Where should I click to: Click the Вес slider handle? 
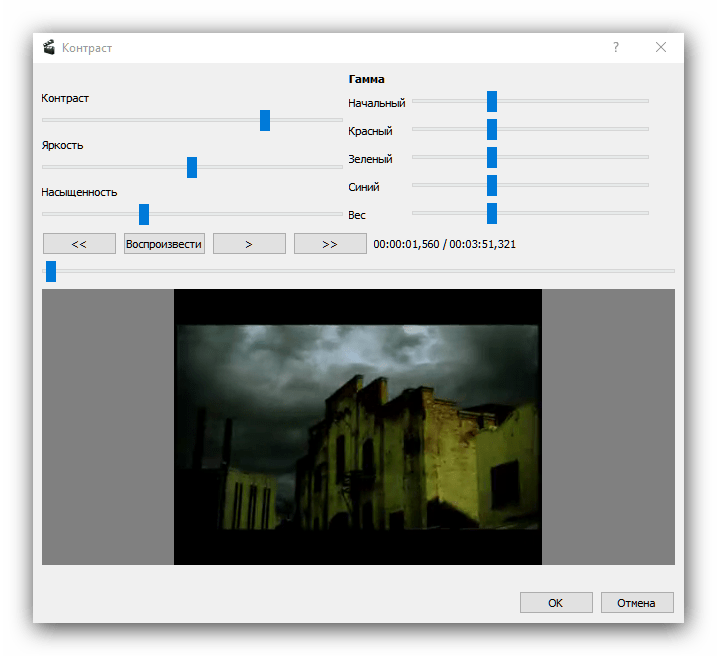click(x=492, y=213)
